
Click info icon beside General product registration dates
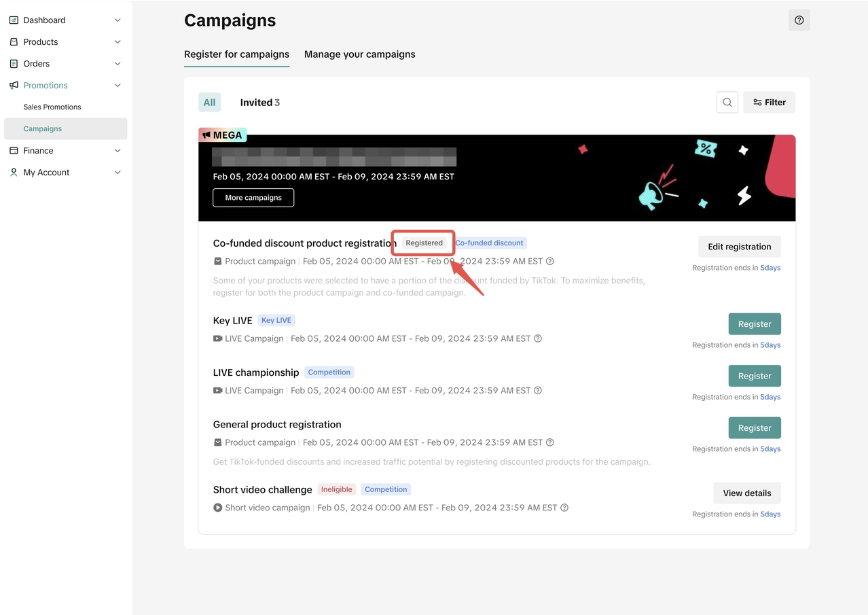550,442
